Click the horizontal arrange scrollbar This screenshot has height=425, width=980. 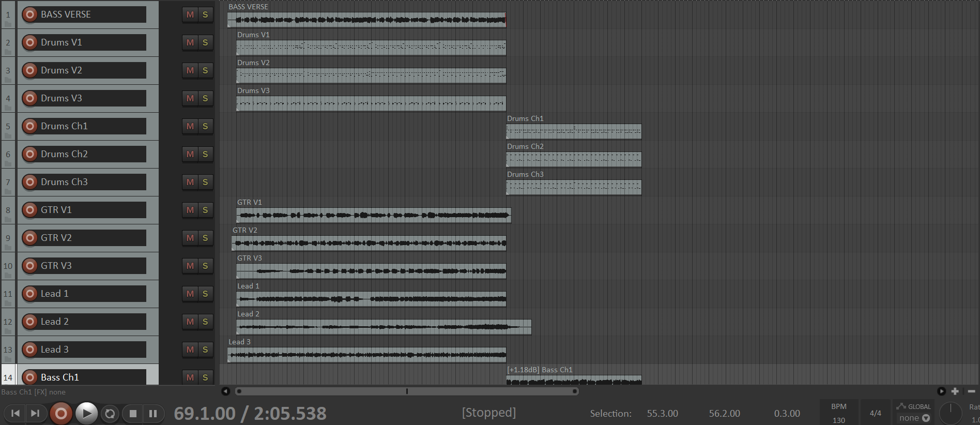[x=406, y=391]
